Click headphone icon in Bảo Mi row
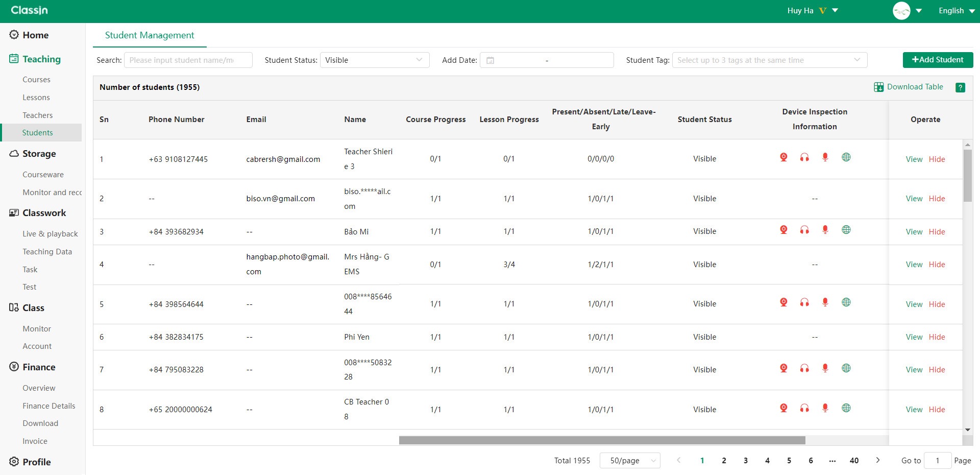 [804, 230]
